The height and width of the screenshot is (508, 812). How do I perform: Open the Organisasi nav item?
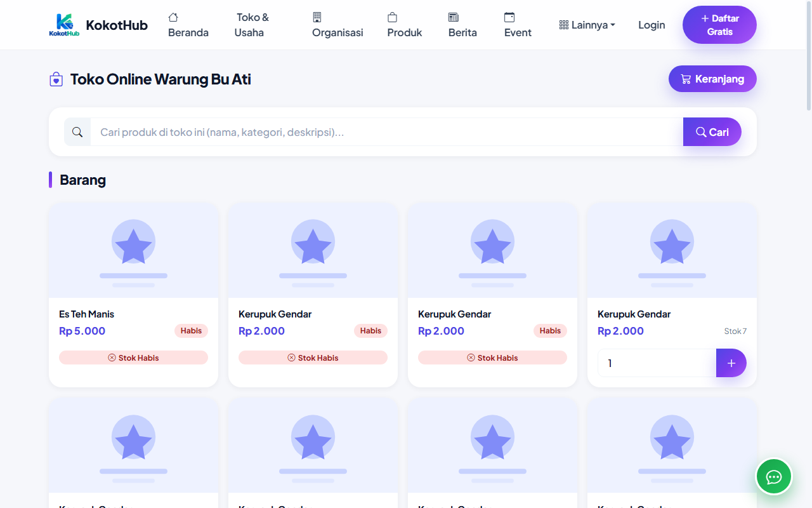(337, 25)
